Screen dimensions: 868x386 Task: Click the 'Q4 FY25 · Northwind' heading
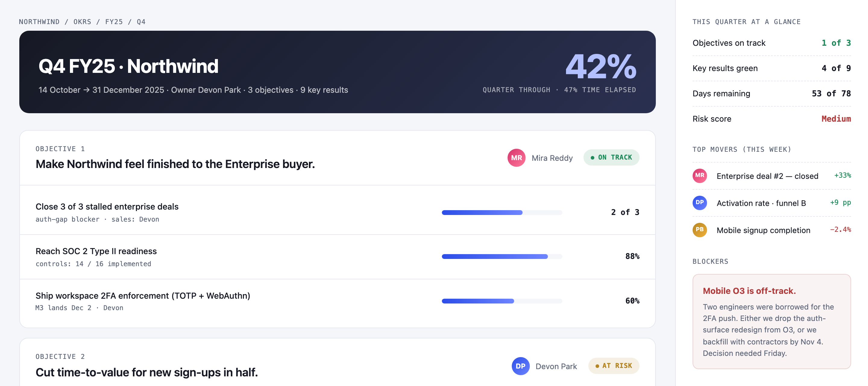point(128,66)
